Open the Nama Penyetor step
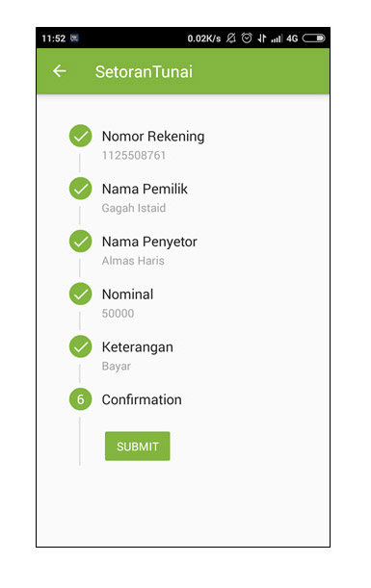This screenshot has height=588, width=371. (x=149, y=242)
